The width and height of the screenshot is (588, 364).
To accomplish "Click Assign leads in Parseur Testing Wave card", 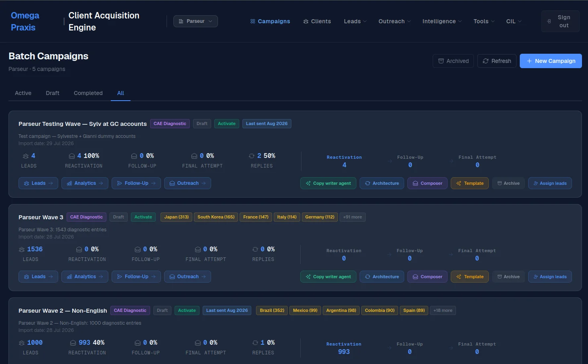I will coord(550,183).
